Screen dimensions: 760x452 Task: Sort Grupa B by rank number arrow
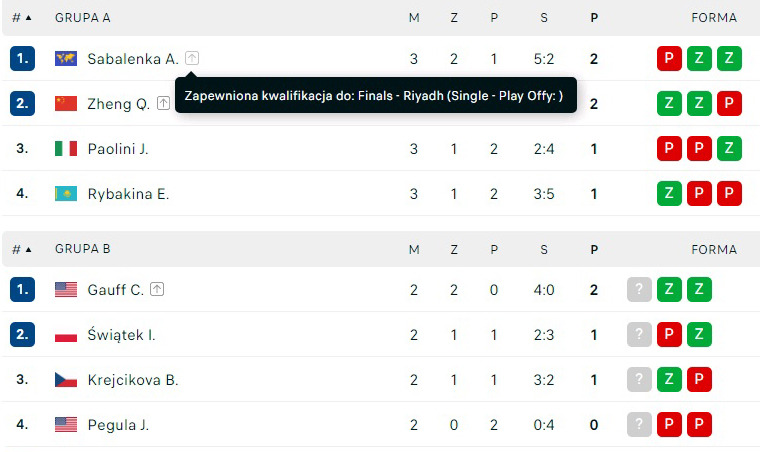pyautogui.click(x=22, y=249)
